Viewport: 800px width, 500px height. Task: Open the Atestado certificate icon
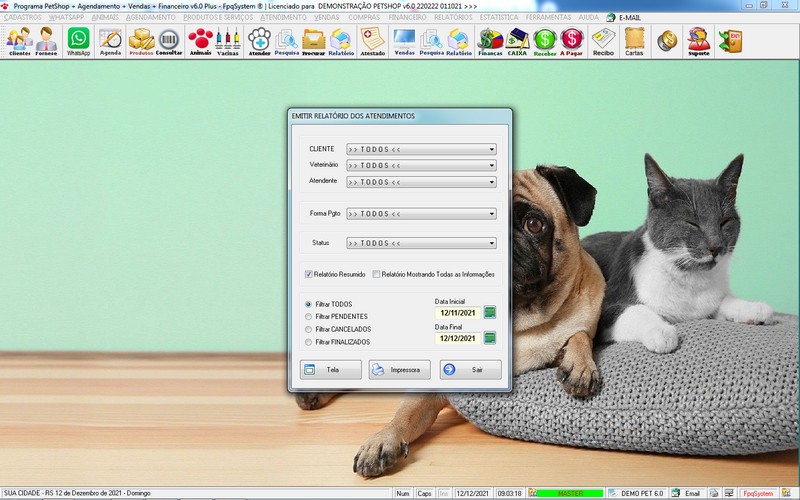(x=373, y=41)
